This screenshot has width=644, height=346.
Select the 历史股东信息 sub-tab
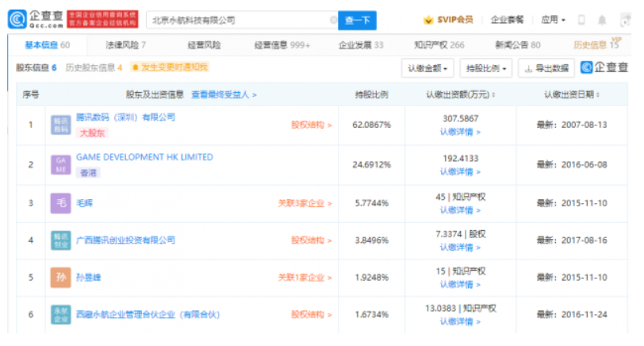[x=94, y=67]
